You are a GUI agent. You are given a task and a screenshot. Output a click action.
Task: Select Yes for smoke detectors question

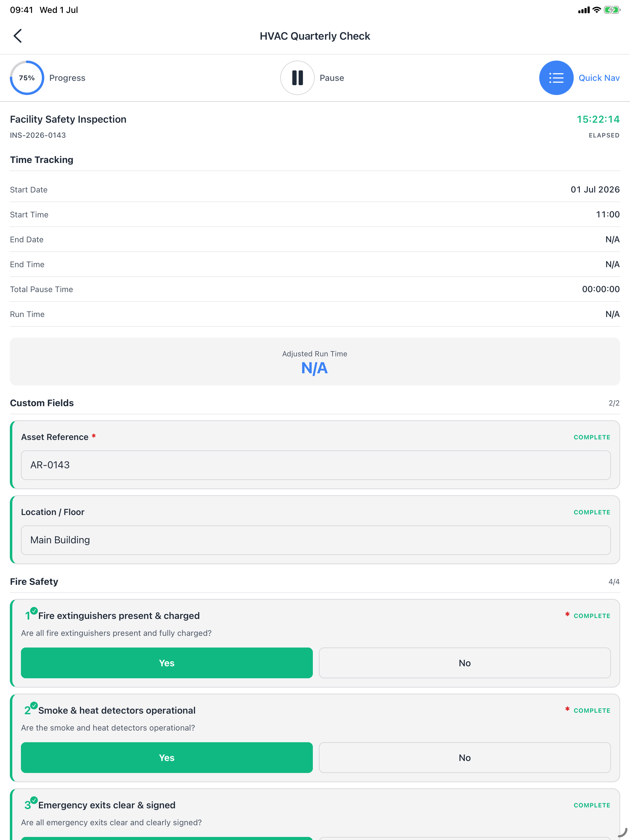(167, 757)
